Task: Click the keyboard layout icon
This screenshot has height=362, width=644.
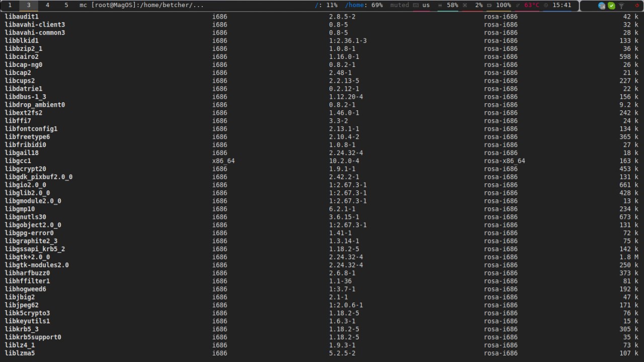Action: click(x=416, y=5)
